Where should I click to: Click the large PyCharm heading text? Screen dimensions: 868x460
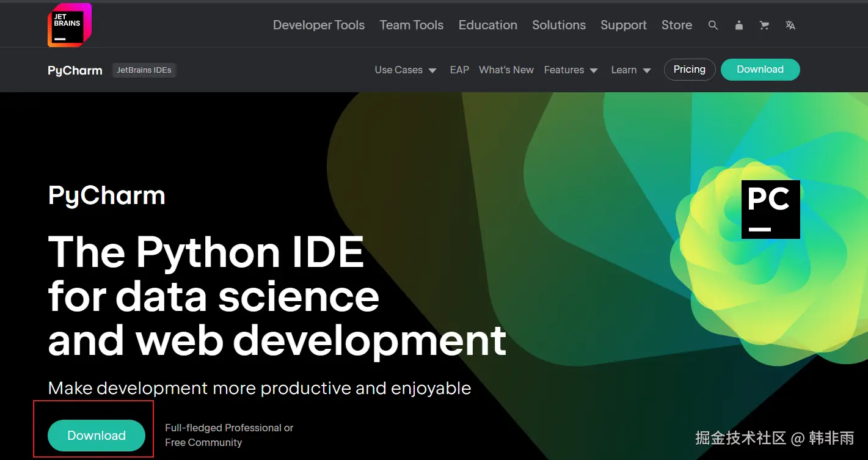pyautogui.click(x=107, y=196)
